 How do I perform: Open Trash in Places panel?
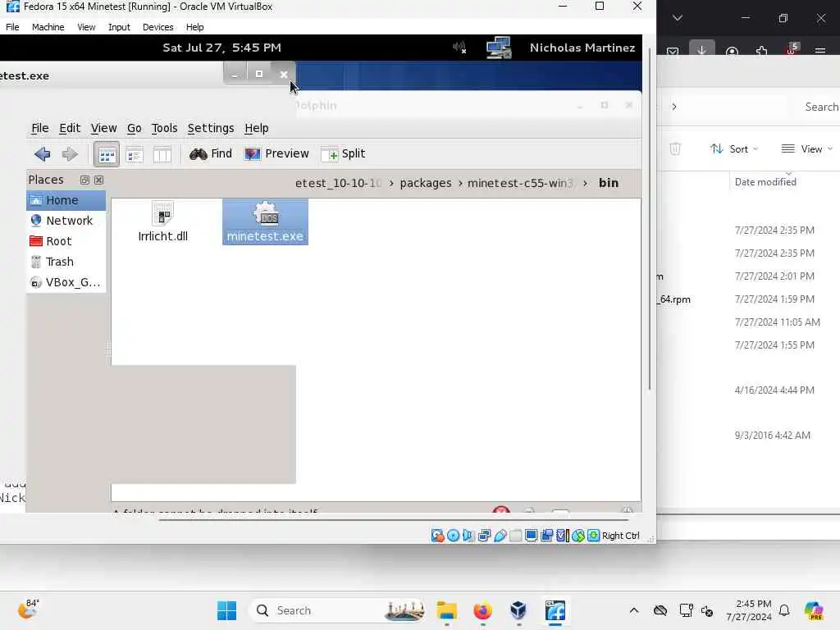click(x=66, y=262)
